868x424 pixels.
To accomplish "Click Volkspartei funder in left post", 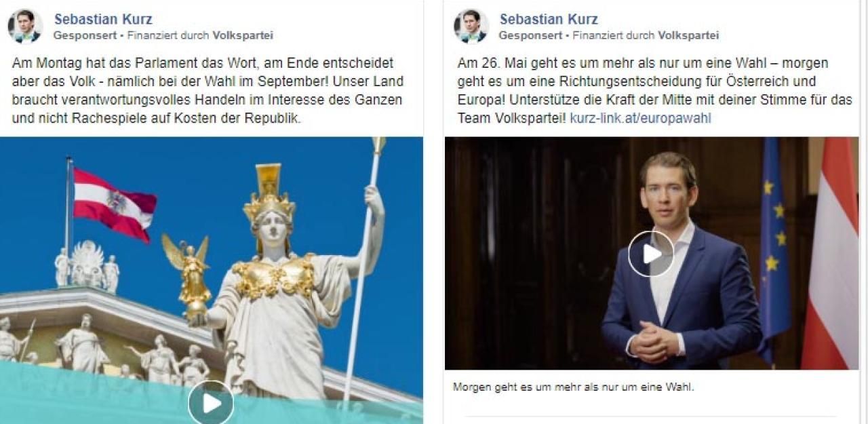I will pos(243,36).
